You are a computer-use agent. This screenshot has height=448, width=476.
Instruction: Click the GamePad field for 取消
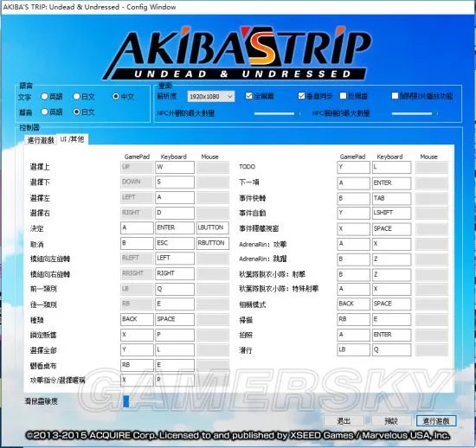pos(137,243)
